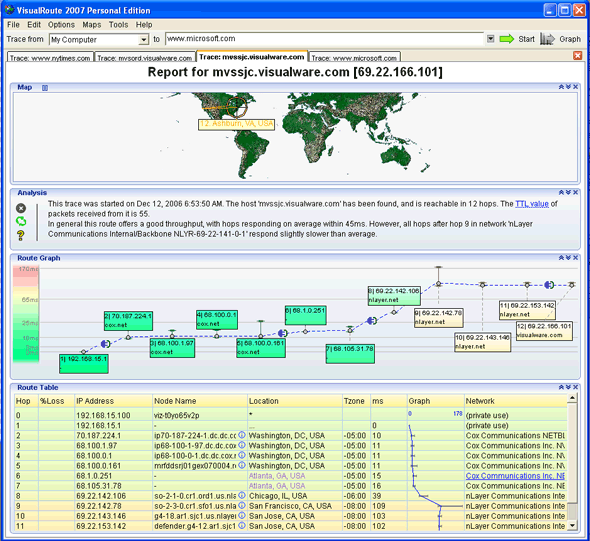Click the hop 12 node box 69.22.166.101
590x541 pixels.
pos(544,331)
